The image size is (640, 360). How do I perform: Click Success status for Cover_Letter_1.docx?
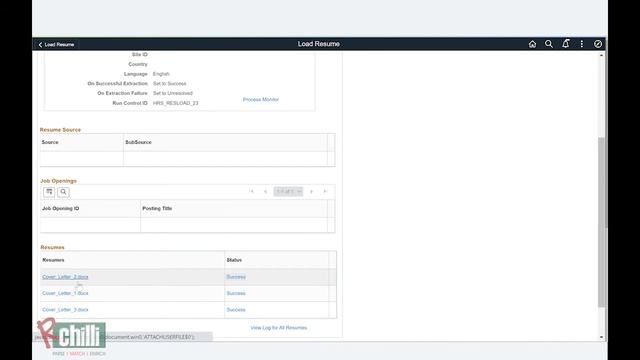pos(236,293)
